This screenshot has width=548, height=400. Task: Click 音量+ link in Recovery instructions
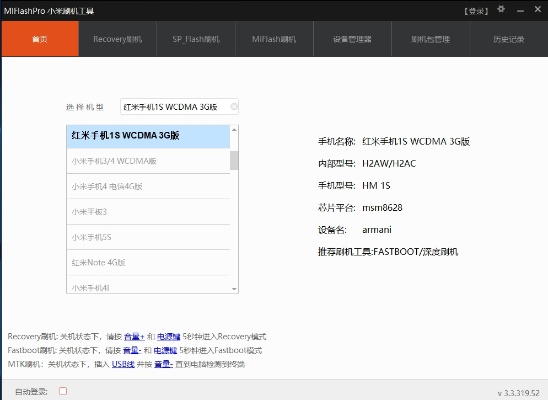[x=134, y=336]
